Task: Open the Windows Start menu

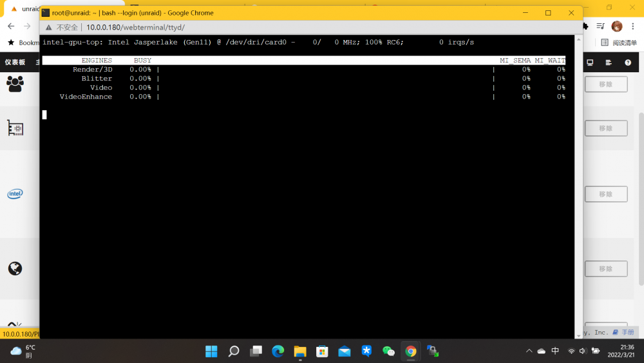Action: click(211, 351)
